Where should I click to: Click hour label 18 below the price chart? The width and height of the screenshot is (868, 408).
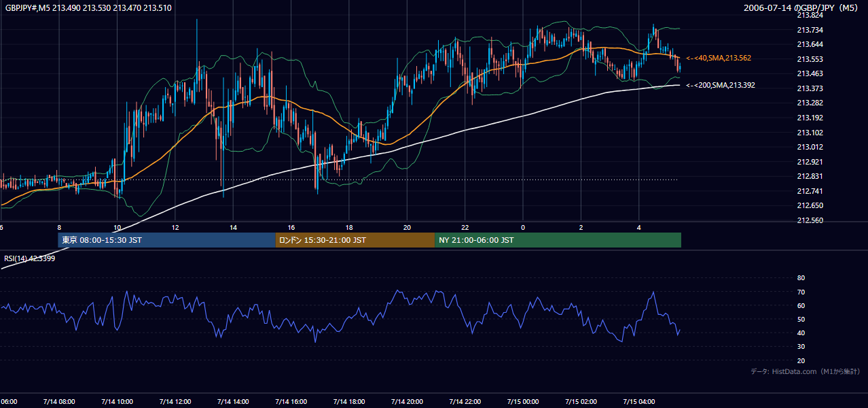pyautogui.click(x=349, y=227)
